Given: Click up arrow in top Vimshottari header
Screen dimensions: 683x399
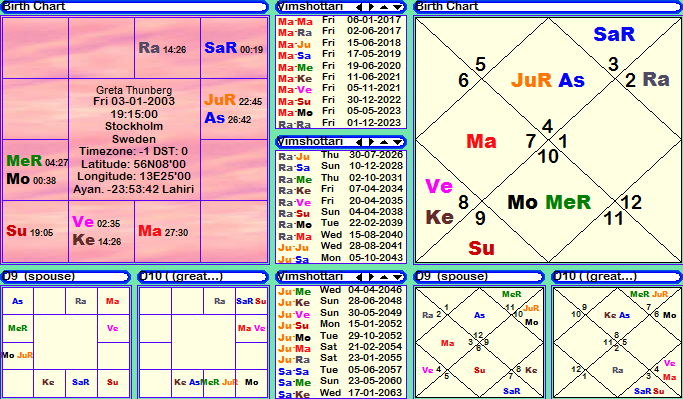Looking at the screenshot, I should click(x=384, y=7).
